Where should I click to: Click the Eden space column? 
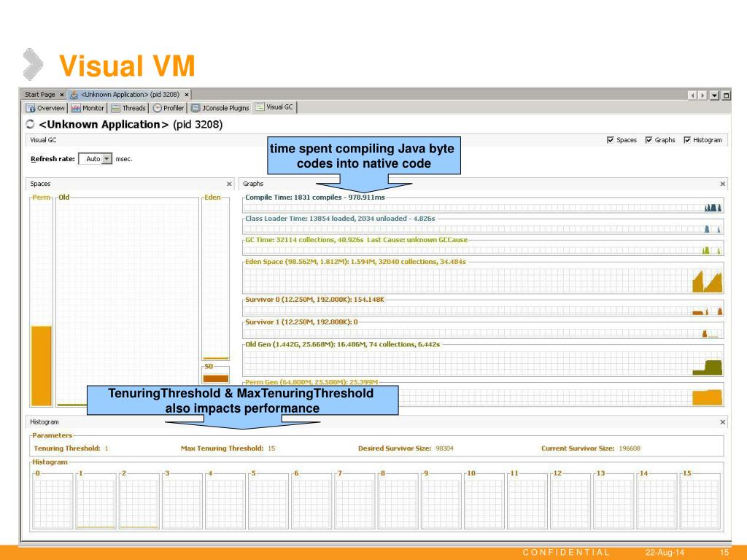tap(215, 279)
